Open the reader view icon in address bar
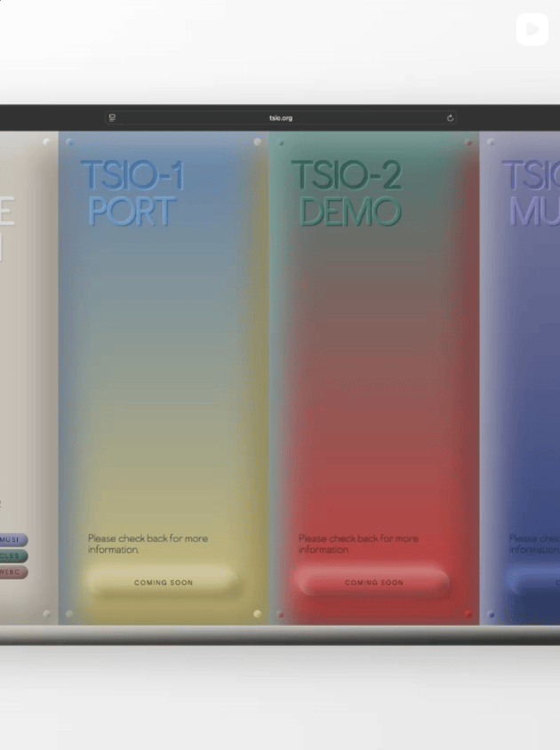 tap(113, 118)
